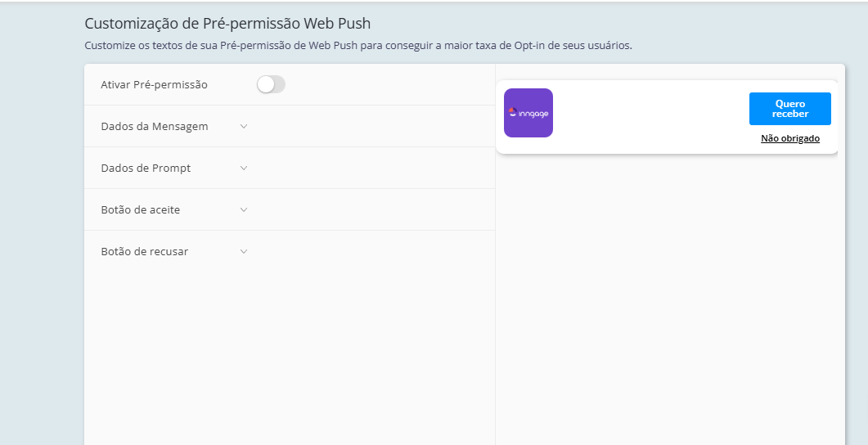Image resolution: width=868 pixels, height=445 pixels.
Task: Click the white Inngage wordmark in the logo
Action: click(533, 114)
